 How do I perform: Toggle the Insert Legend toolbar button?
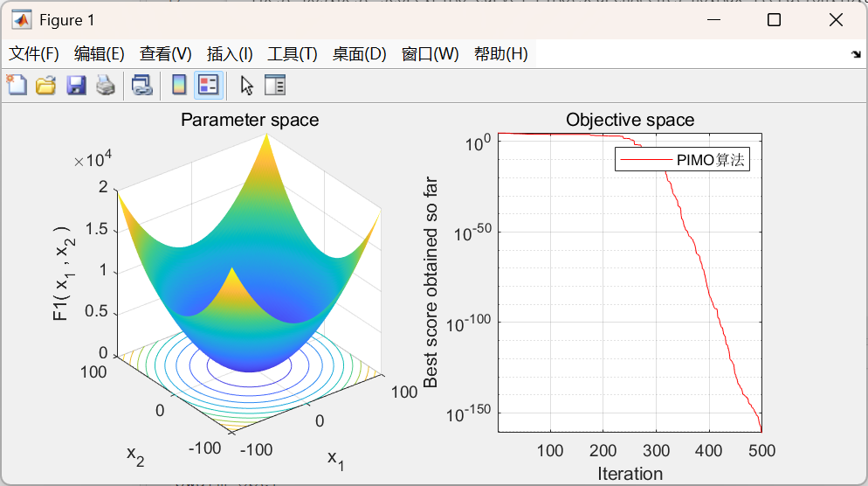[x=209, y=86]
